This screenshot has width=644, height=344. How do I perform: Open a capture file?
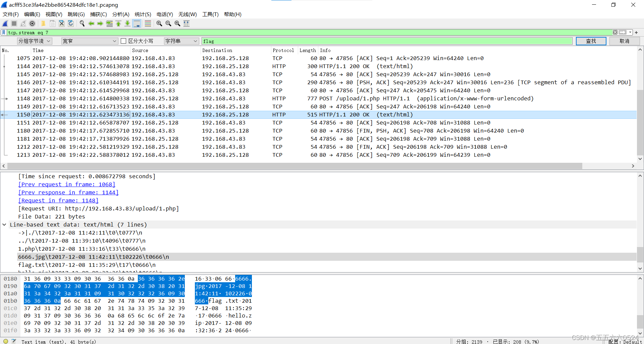pos(43,23)
